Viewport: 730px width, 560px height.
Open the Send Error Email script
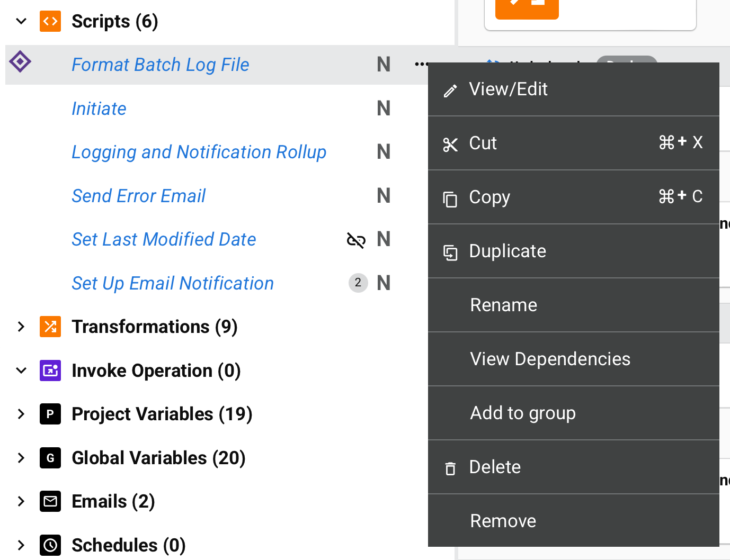138,196
